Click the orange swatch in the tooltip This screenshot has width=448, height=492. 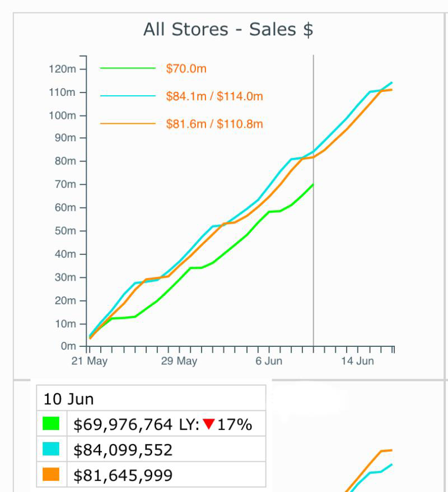point(51,475)
